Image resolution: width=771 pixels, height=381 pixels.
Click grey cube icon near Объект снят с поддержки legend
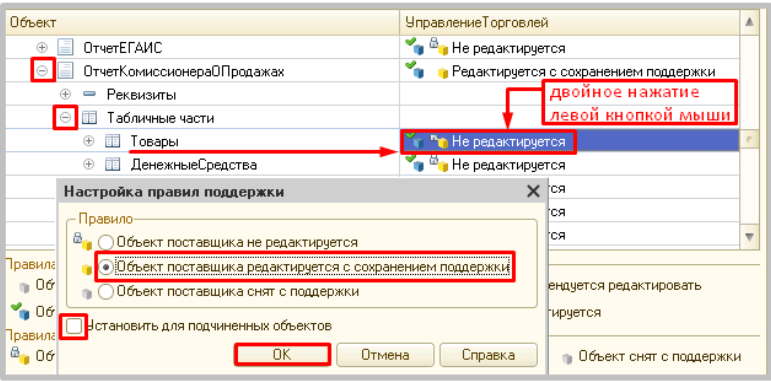tap(568, 357)
